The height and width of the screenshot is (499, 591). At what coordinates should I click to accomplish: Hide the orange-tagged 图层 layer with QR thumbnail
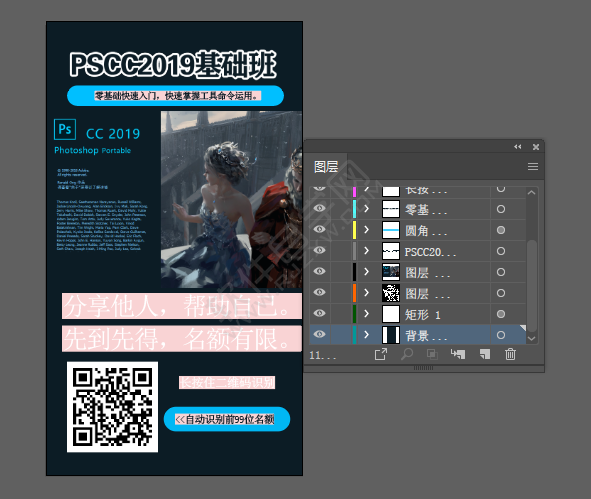[319, 292]
